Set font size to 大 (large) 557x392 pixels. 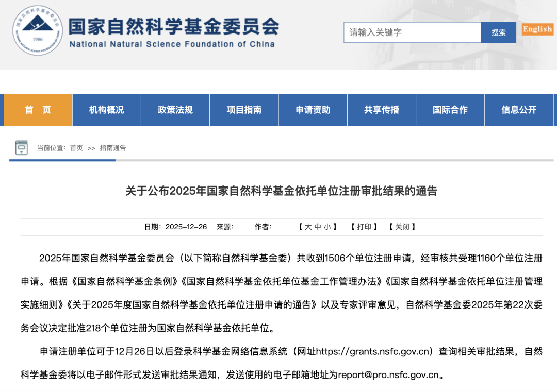click(x=308, y=227)
